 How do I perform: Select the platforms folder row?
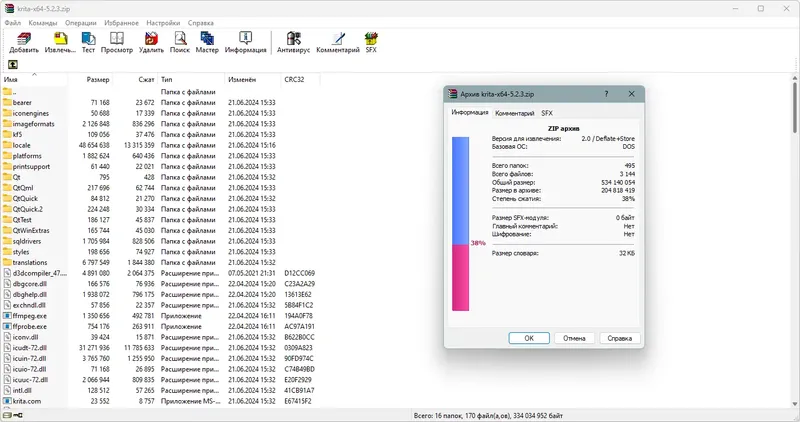[158, 156]
